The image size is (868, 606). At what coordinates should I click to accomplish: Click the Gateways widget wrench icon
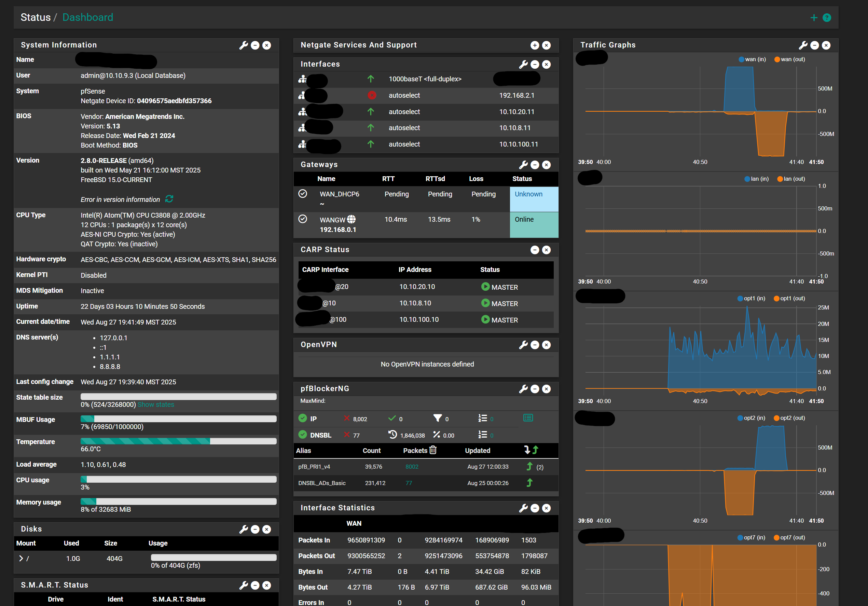click(523, 165)
